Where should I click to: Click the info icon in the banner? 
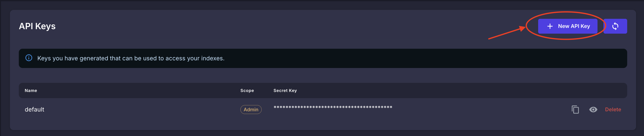(29, 58)
